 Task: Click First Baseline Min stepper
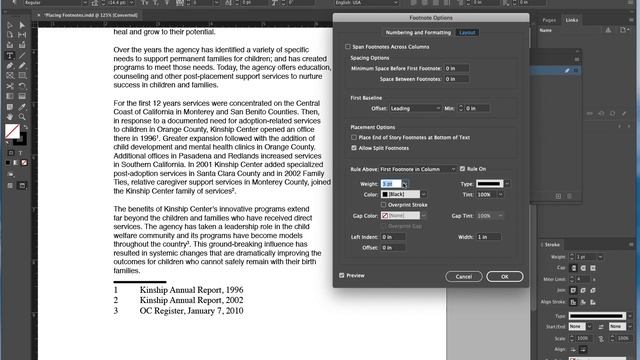[461, 108]
